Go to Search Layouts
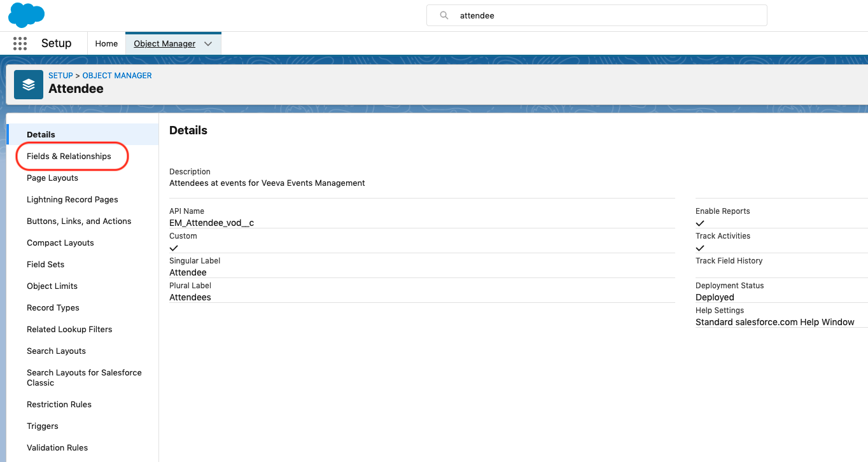The width and height of the screenshot is (868, 462). pyautogui.click(x=56, y=351)
